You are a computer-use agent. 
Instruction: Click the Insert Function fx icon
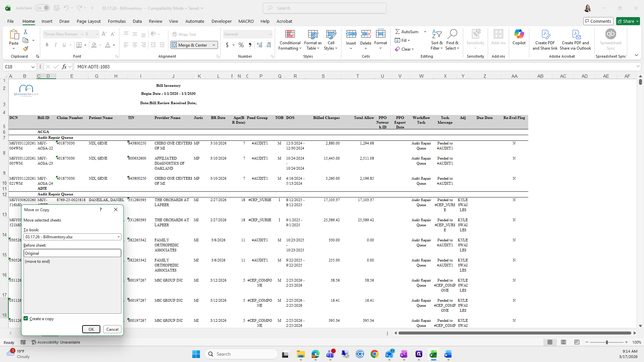[x=64, y=67]
